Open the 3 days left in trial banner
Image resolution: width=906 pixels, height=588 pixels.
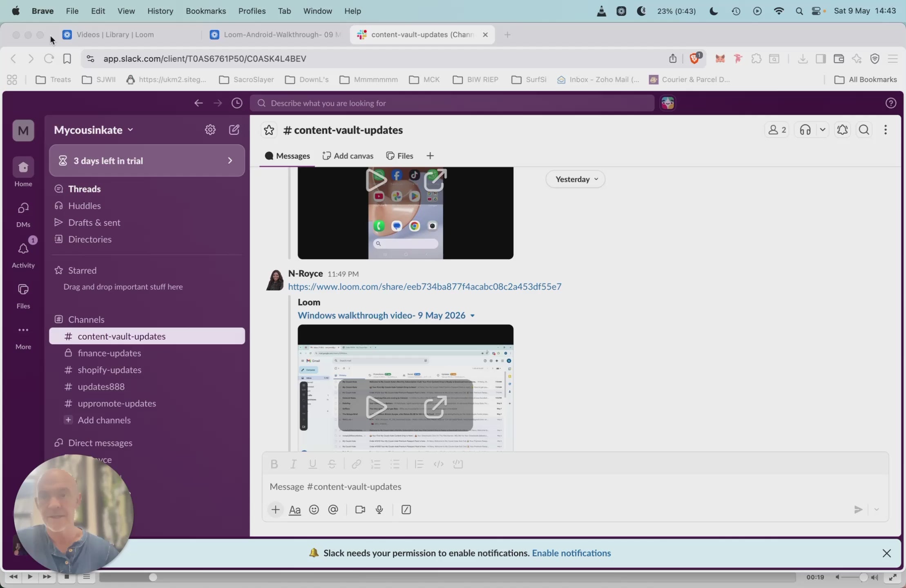pyautogui.click(x=147, y=160)
